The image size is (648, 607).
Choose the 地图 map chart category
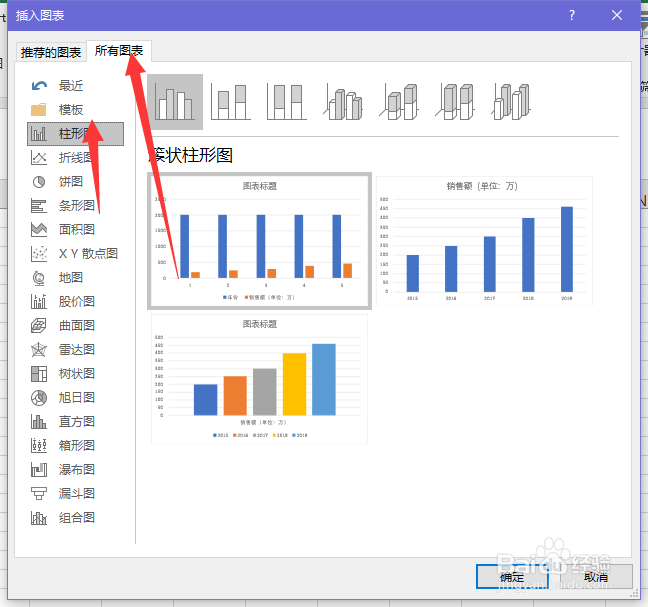[75, 278]
